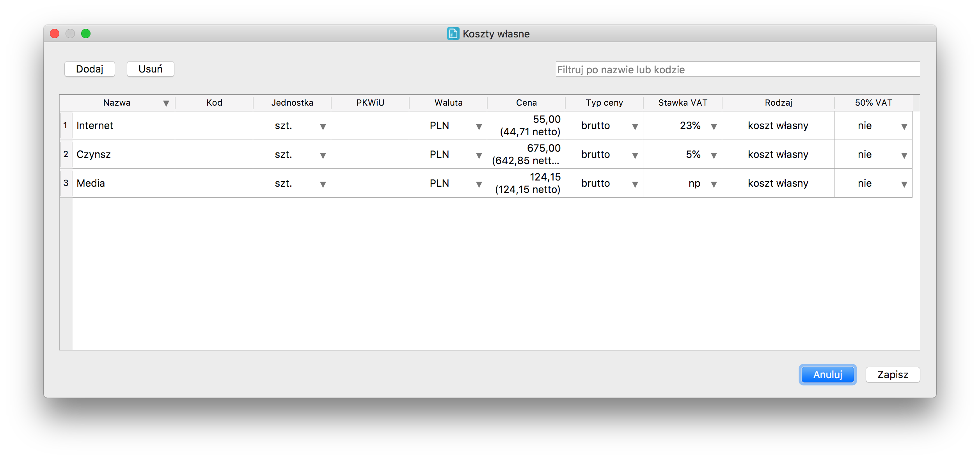Select the Media name cell

124,183
